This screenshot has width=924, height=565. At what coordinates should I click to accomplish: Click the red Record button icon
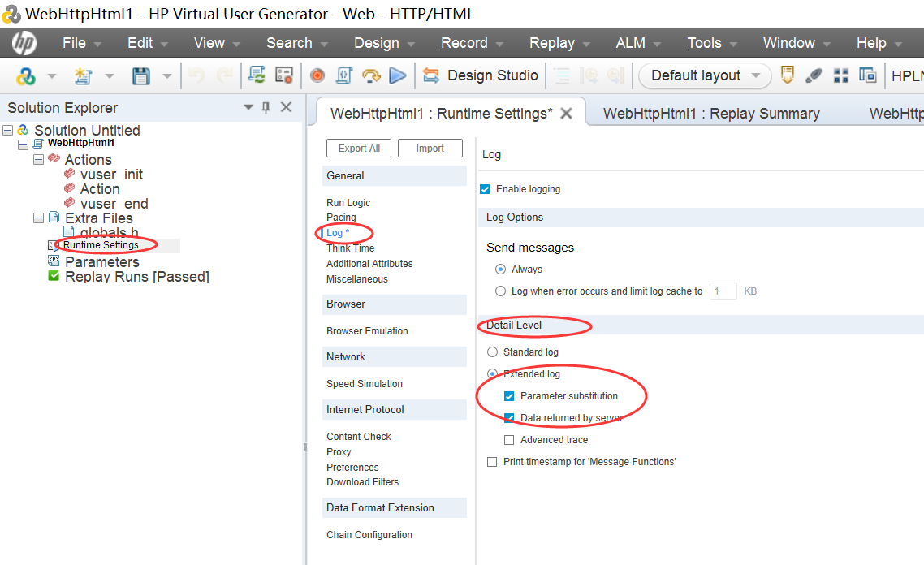click(x=317, y=75)
